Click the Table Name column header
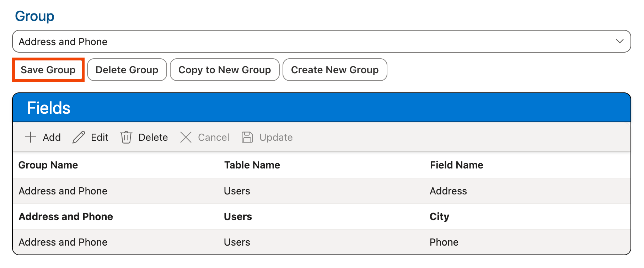 coord(252,165)
